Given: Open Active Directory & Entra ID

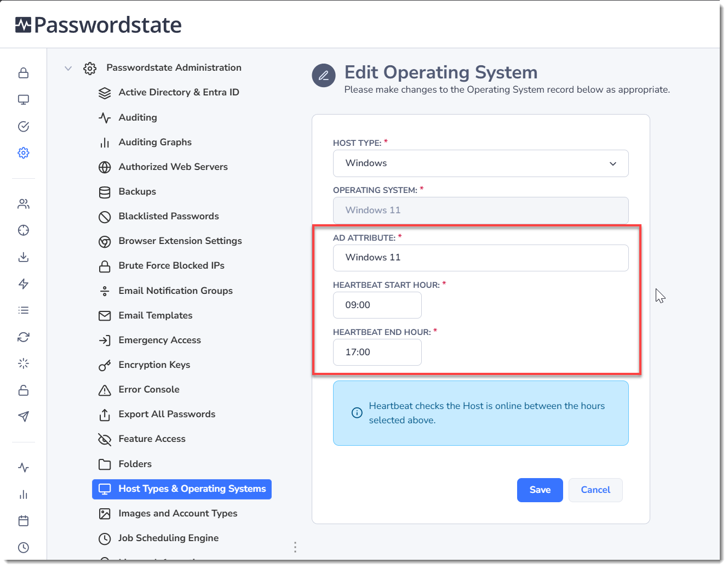Looking at the screenshot, I should point(179,92).
